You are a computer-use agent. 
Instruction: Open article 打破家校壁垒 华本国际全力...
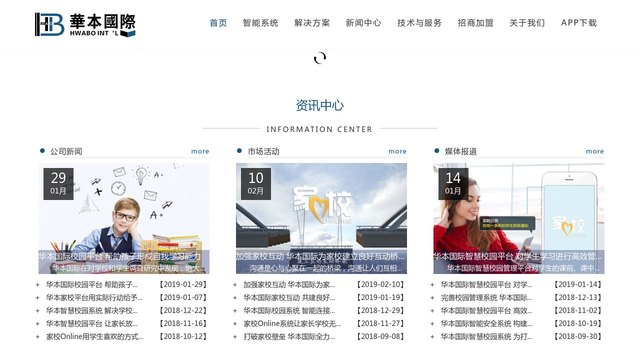tap(289, 337)
